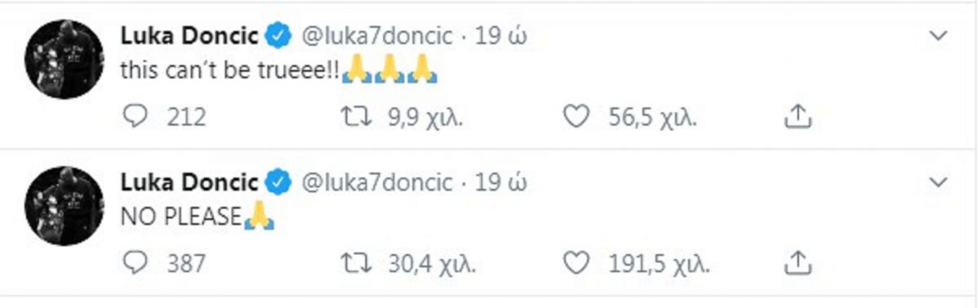The width and height of the screenshot is (980, 308).
Task: Visit @luka7doncic handle in first tweet
Action: click(377, 37)
